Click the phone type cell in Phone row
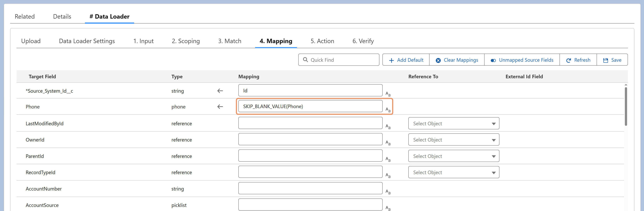 coord(178,107)
